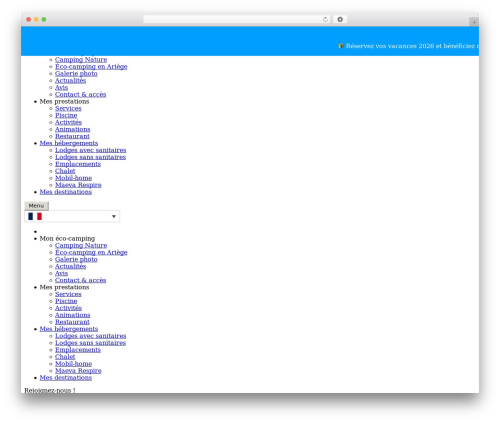
Task: Open Galerie photo link above the Menu button
Action: click(x=76, y=74)
